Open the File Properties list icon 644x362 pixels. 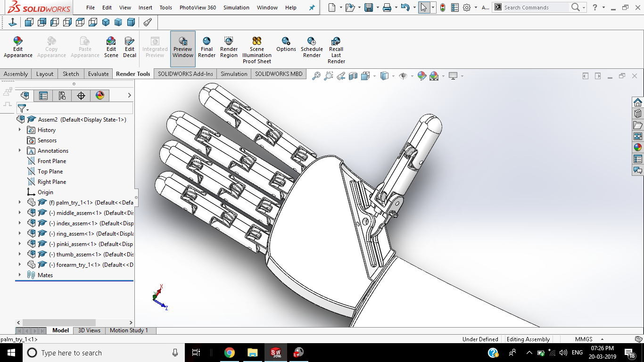[x=454, y=8]
